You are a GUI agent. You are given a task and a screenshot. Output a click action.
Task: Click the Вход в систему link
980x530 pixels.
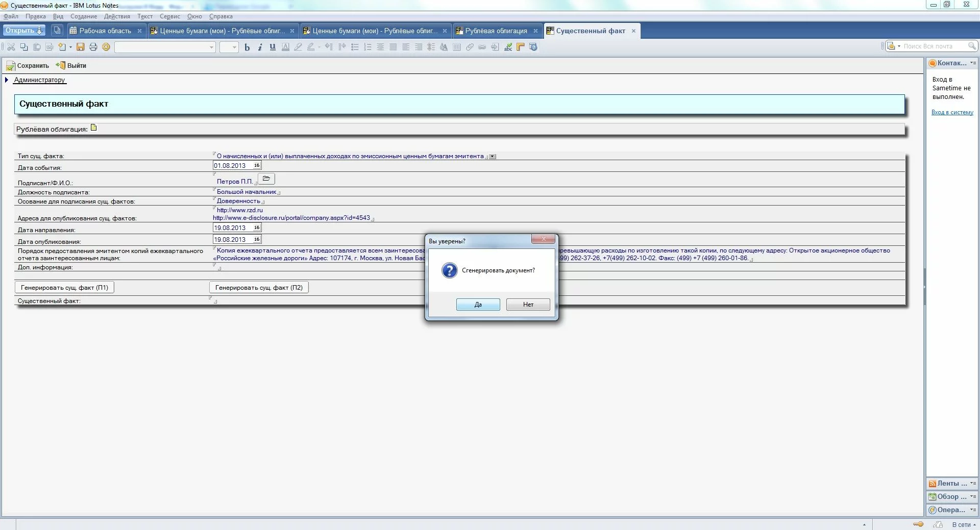[952, 112]
